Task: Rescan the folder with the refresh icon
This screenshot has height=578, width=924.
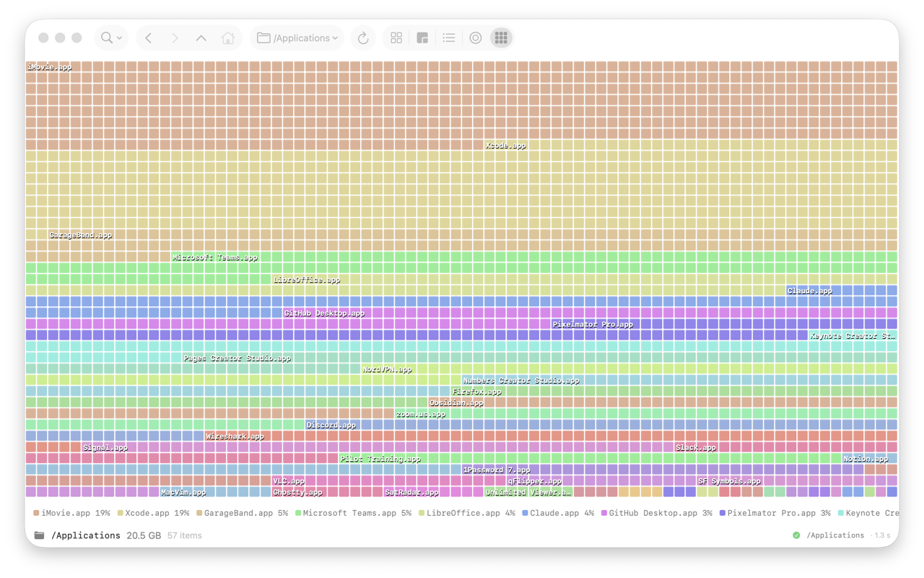Action: pos(363,38)
